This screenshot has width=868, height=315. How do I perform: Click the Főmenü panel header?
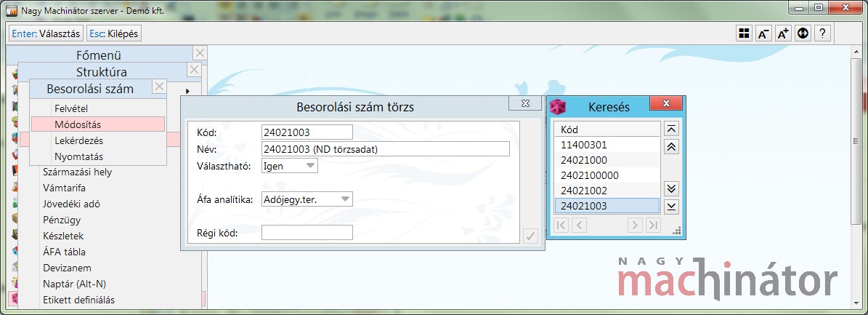(99, 55)
